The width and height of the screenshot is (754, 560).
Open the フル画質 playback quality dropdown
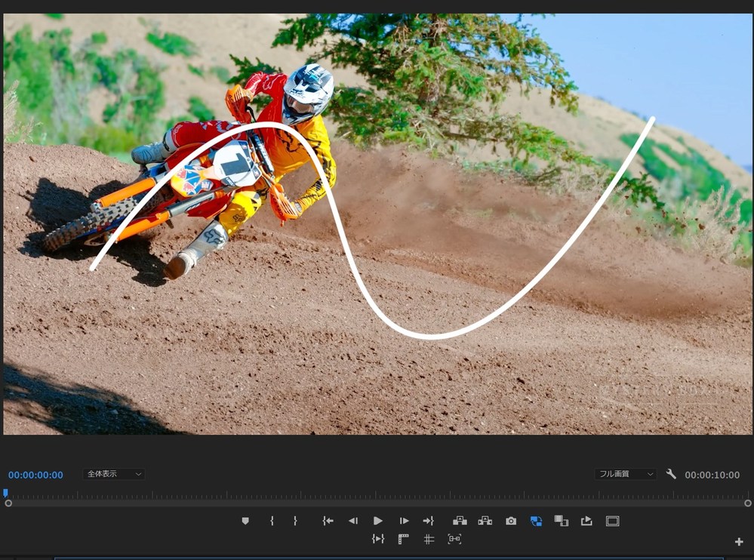(625, 474)
